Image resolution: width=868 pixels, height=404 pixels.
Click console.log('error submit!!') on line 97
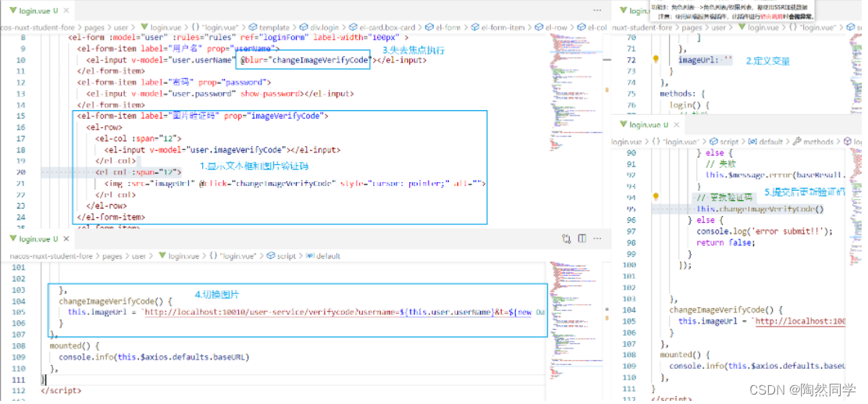pyautogui.click(x=764, y=231)
